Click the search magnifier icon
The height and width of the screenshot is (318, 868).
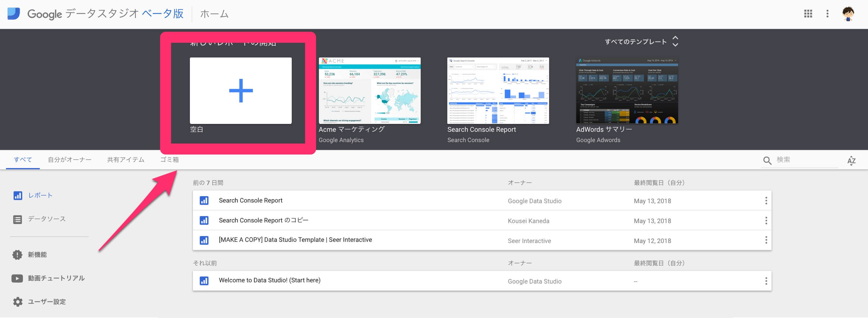pos(767,160)
